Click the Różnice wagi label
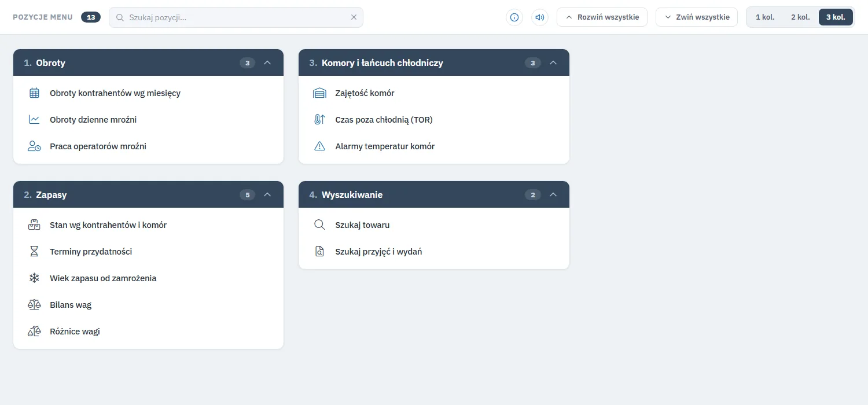The image size is (868, 405). click(75, 332)
